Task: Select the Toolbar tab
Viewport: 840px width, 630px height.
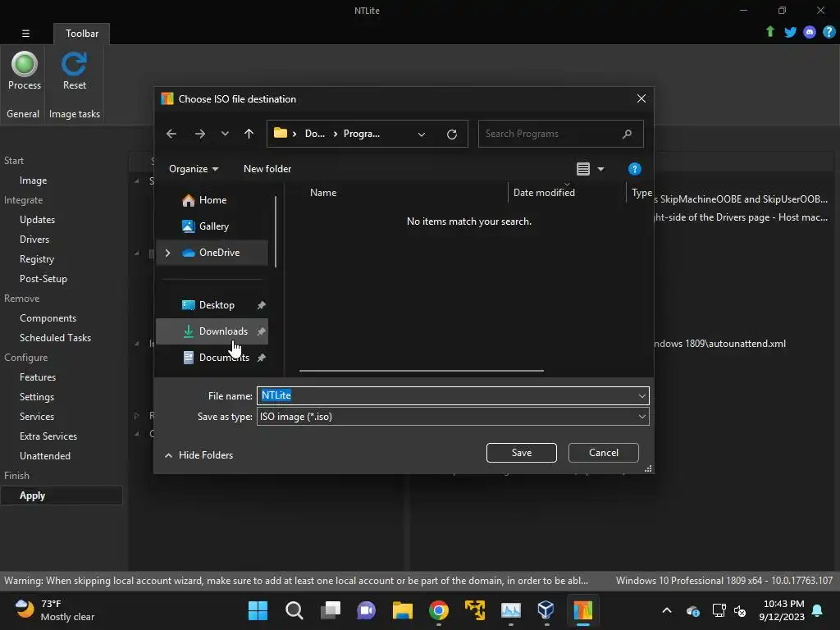Action: (82, 34)
